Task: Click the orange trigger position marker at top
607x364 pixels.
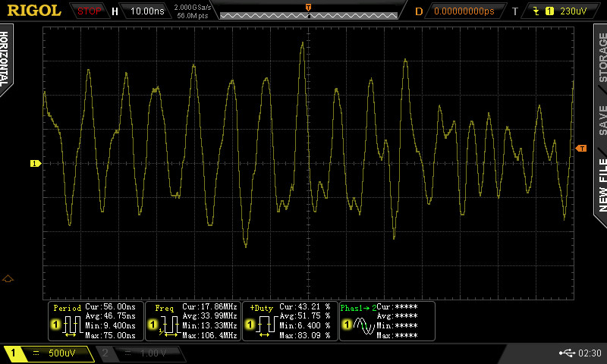Action: pyautogui.click(x=308, y=8)
